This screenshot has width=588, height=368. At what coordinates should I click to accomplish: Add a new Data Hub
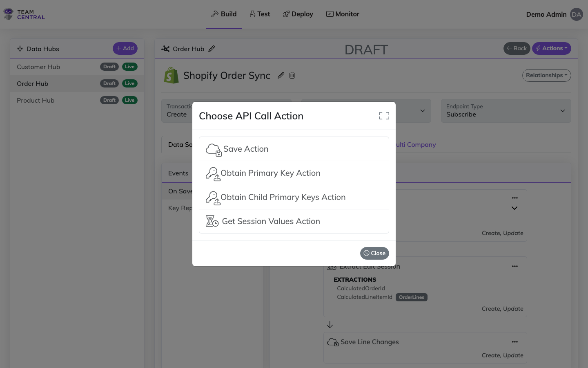pyautogui.click(x=125, y=48)
